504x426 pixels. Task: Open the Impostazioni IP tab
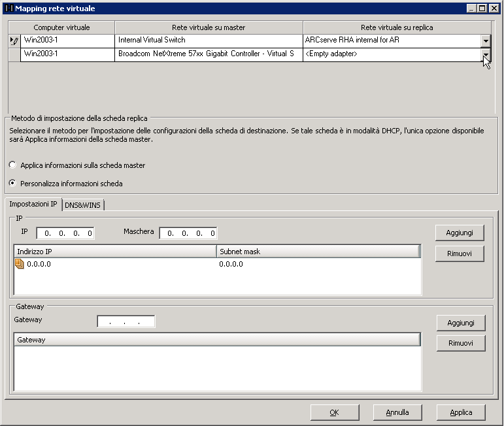pos(33,205)
